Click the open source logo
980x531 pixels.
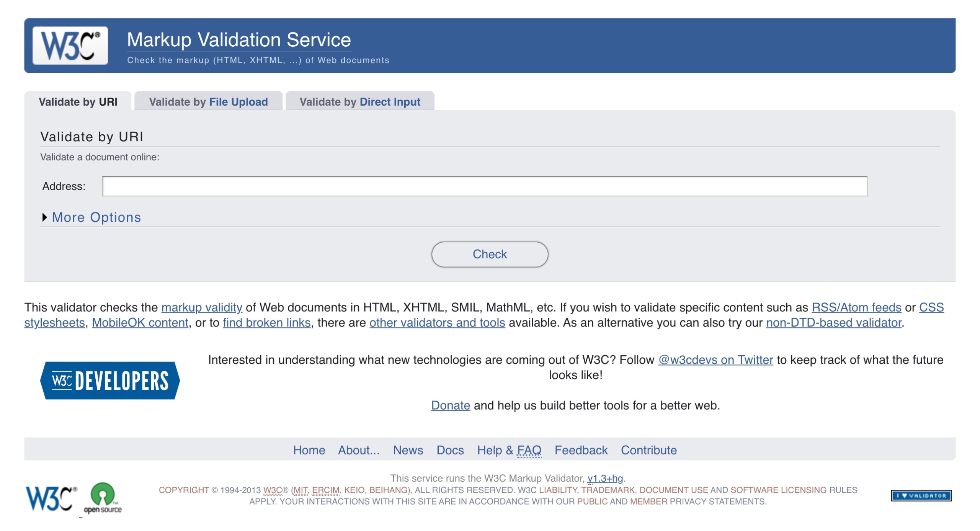click(103, 498)
